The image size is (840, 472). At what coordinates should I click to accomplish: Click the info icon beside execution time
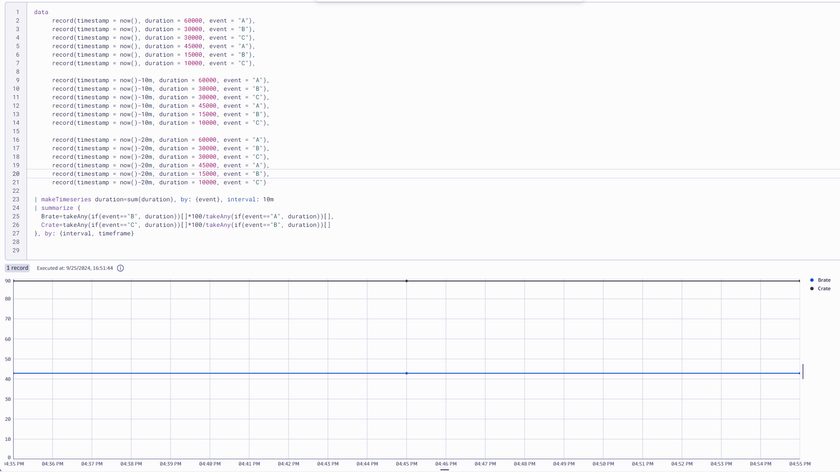121,268
